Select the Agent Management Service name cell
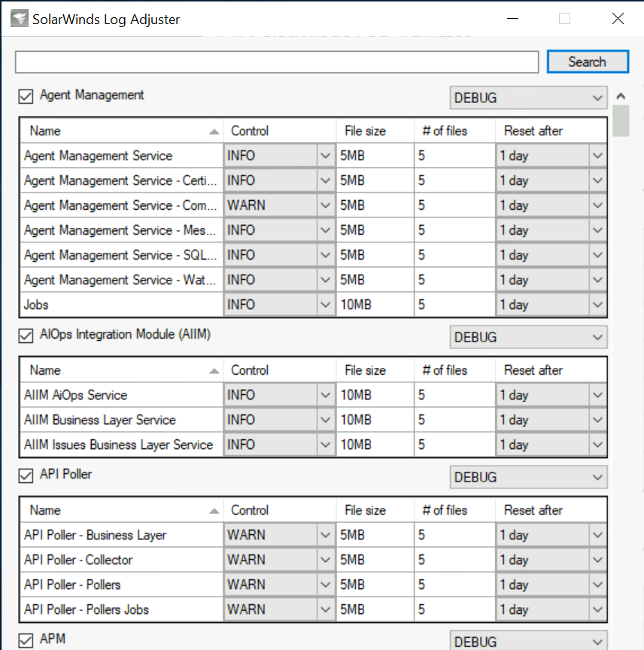 (x=121, y=156)
